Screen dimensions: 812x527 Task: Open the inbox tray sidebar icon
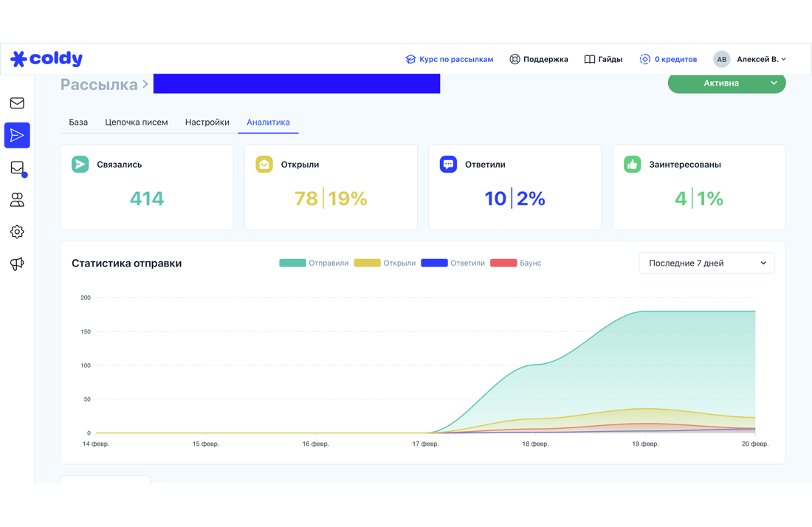coord(18,168)
